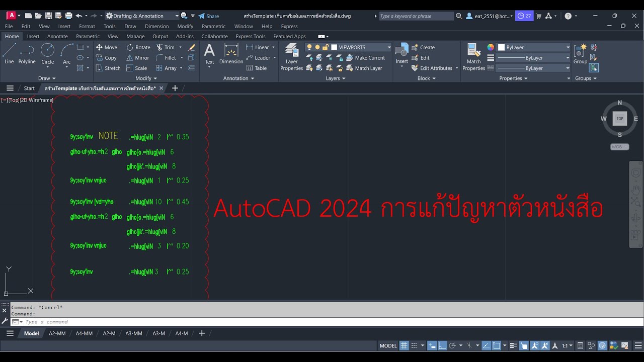Toggle the drawing grid display in status bar

pos(404,346)
